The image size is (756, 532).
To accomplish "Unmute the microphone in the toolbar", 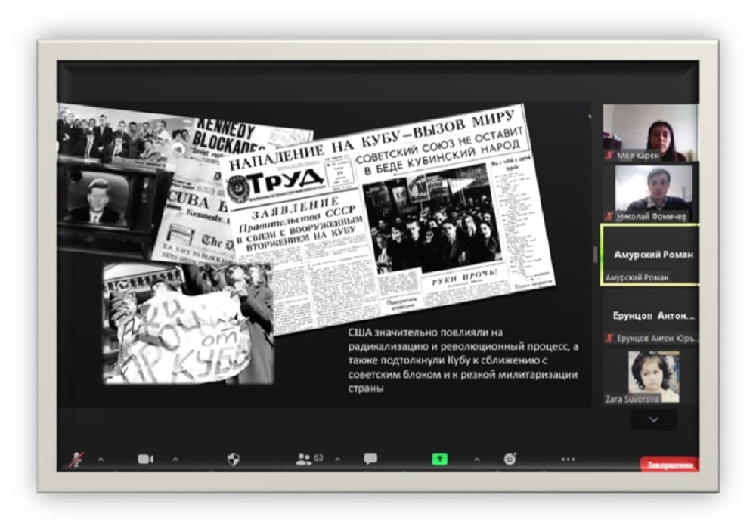I will 76,459.
